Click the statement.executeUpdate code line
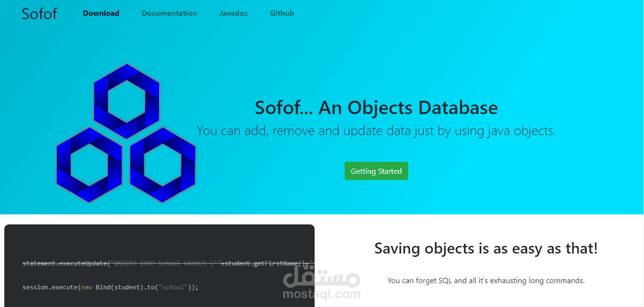This screenshot has height=307, width=644. [169, 263]
